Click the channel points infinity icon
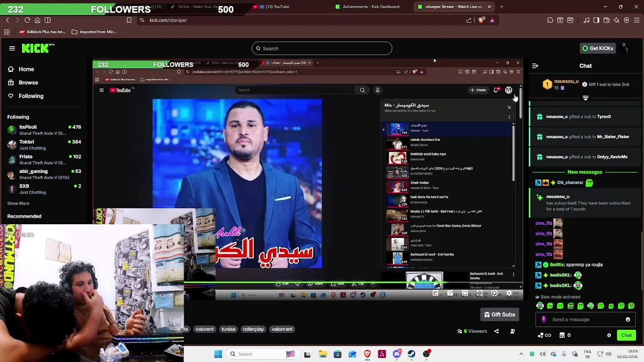The width and height of the screenshot is (644, 362). click(544, 335)
